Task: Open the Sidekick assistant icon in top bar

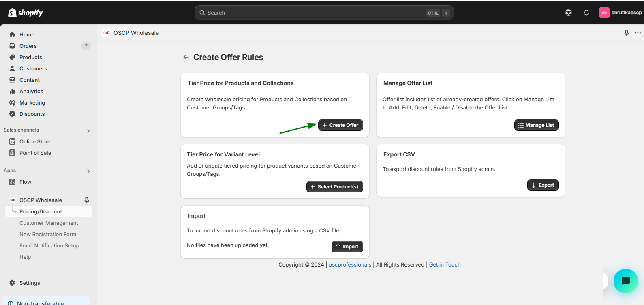Action: tap(569, 13)
